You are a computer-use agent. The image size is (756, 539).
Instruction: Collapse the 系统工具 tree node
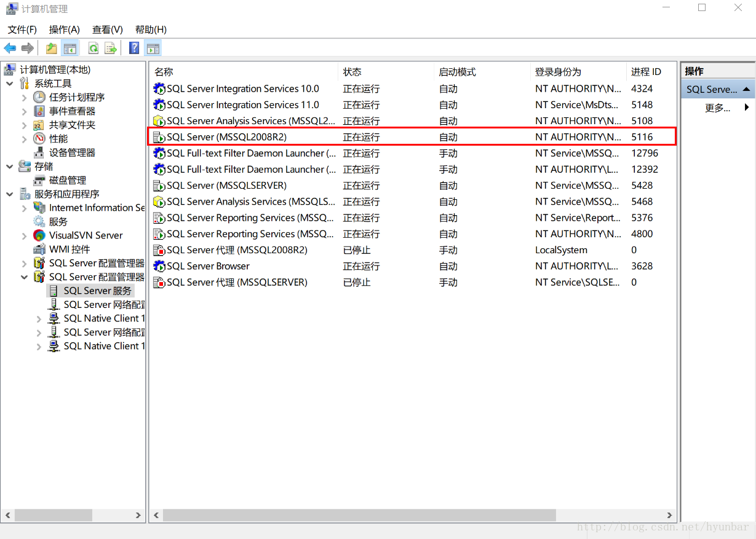[10, 84]
